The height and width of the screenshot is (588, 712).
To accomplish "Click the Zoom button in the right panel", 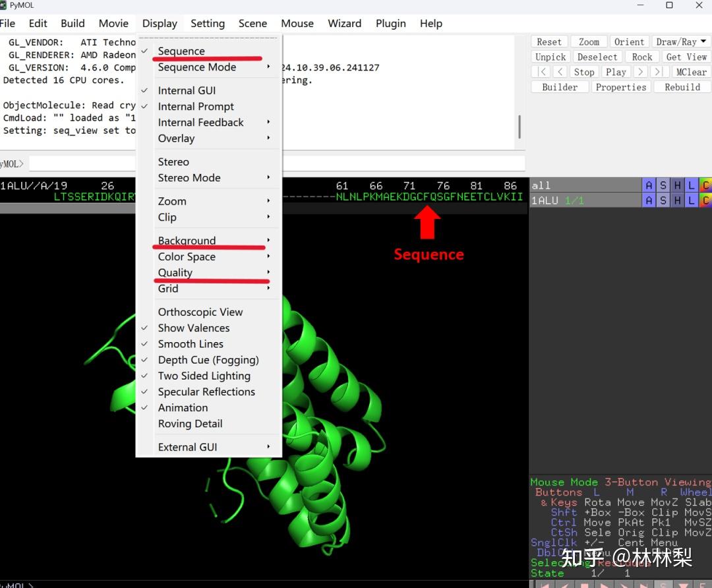I will (x=589, y=42).
